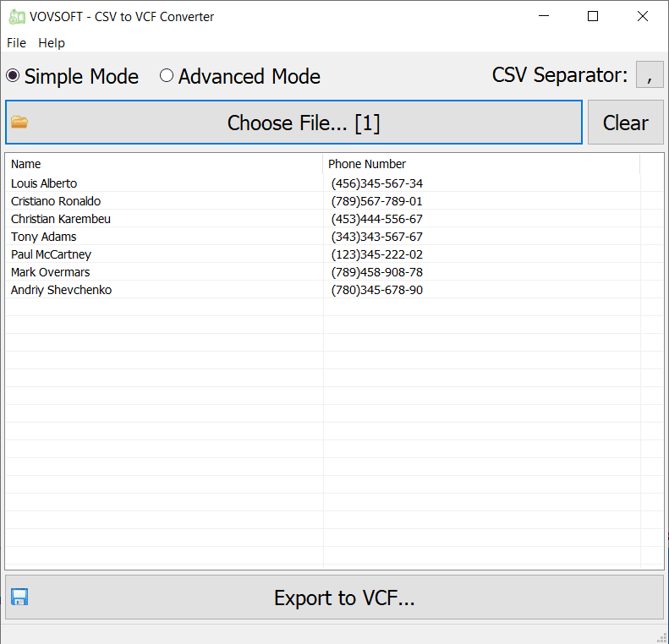Select the Cristiano Ronaldo contact row
This screenshot has height=644, width=669.
56,201
